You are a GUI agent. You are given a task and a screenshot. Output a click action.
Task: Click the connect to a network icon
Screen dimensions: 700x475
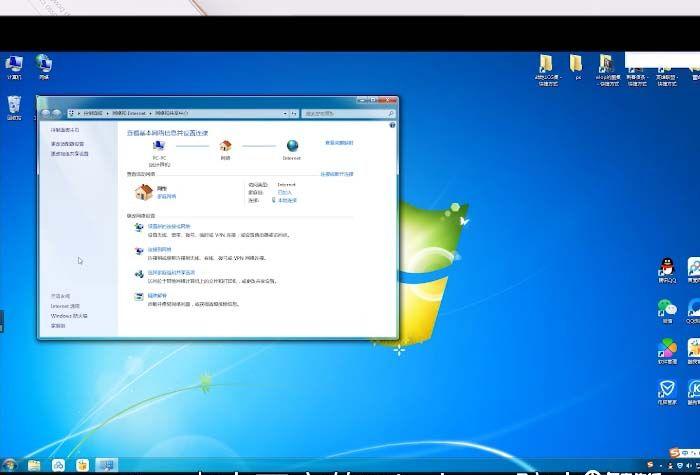point(139,251)
